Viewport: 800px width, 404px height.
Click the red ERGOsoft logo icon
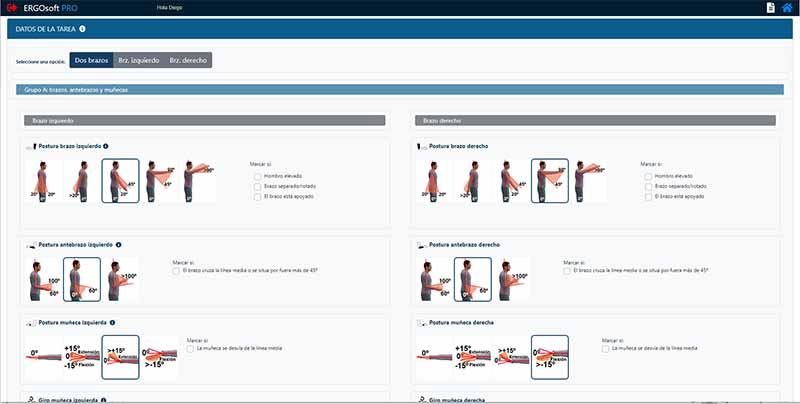click(12, 8)
